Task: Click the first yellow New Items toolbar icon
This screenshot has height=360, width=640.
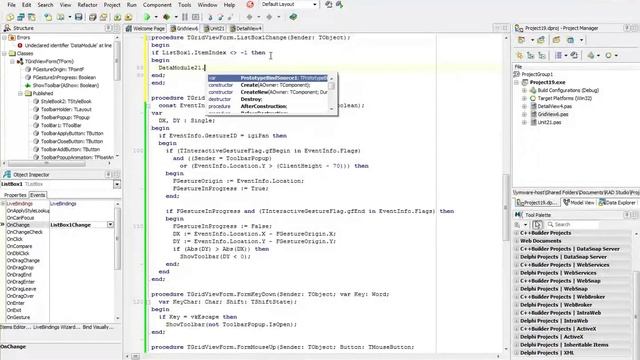Action: (x=10, y=17)
